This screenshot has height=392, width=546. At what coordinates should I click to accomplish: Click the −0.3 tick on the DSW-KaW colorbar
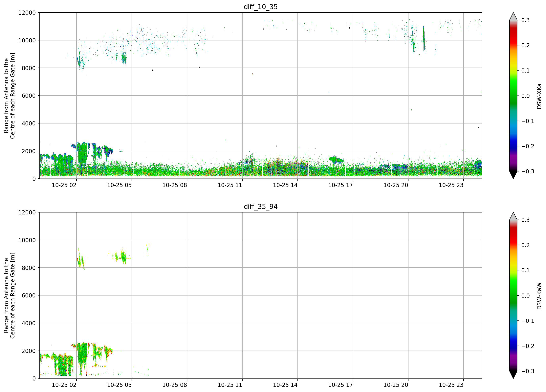528,371
